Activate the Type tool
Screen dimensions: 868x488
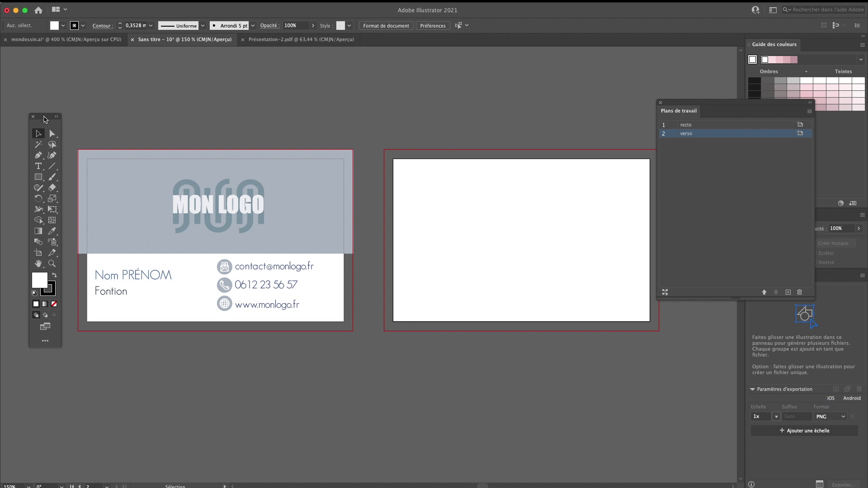pos(38,166)
